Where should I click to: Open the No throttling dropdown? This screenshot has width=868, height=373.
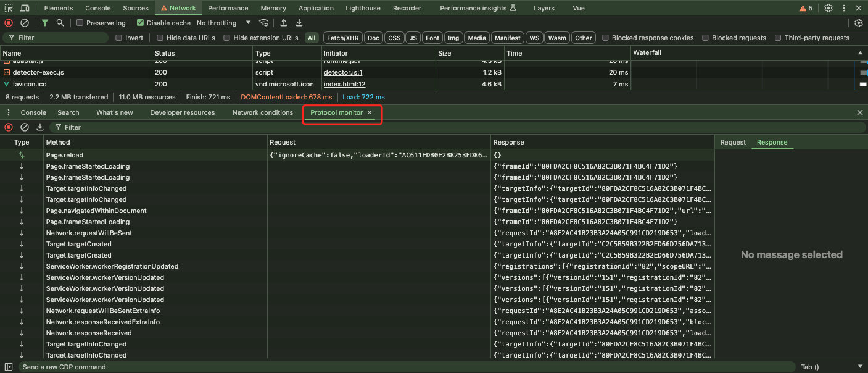click(224, 23)
